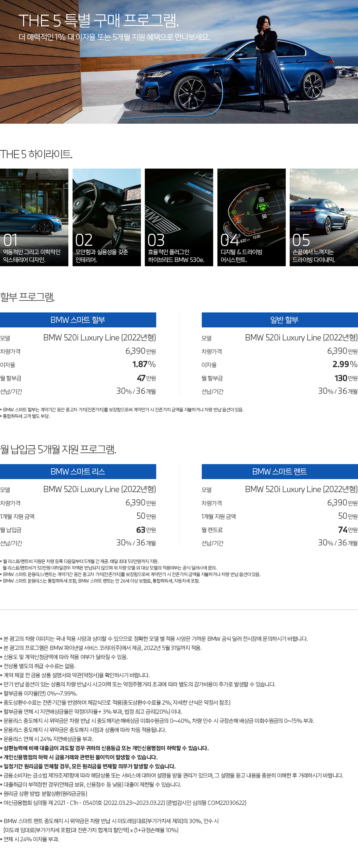Click the disclaimer '할부금융 이자율(연) 0%~7.99%.'
358x868 pixels.
(39, 693)
